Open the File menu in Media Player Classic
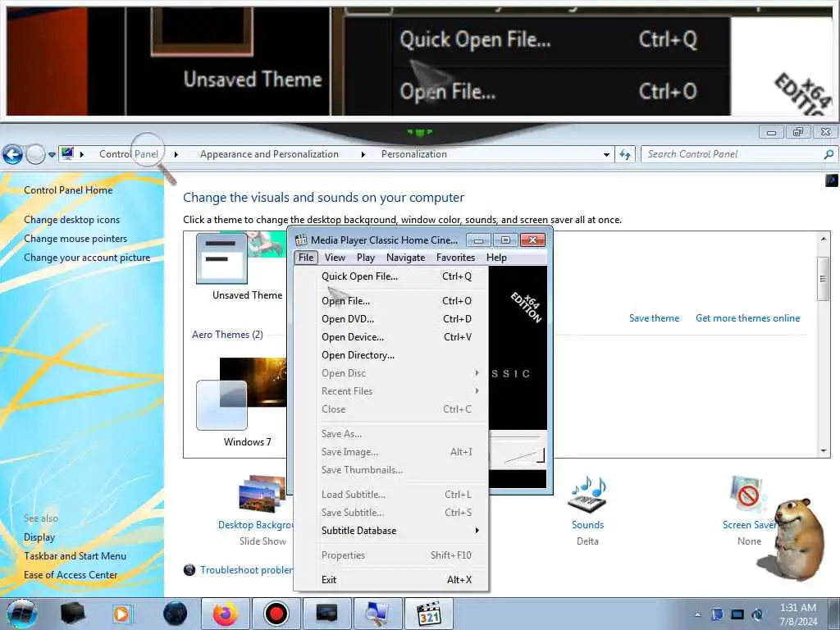Image resolution: width=840 pixels, height=630 pixels. 306,258
